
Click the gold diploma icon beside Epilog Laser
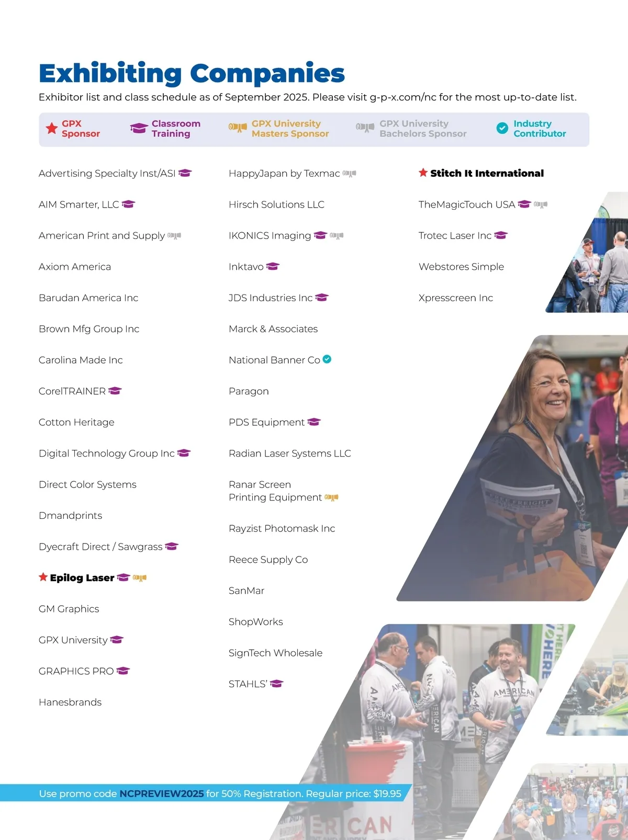pyautogui.click(x=140, y=578)
